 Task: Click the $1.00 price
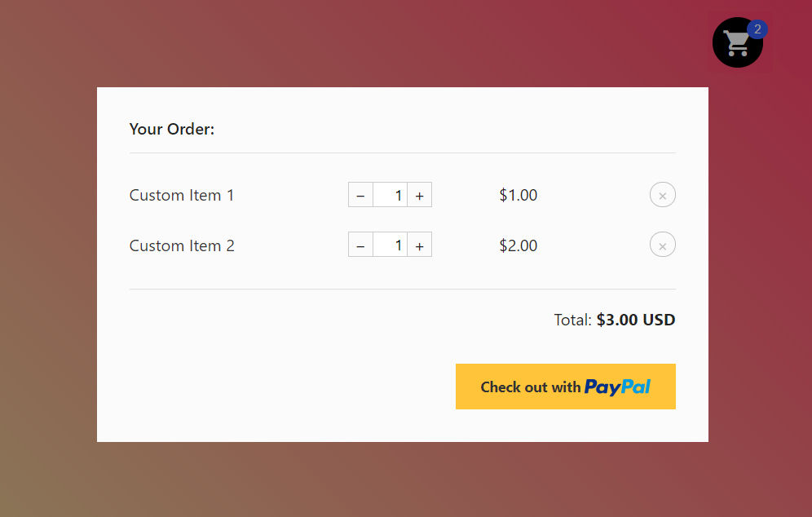point(519,196)
